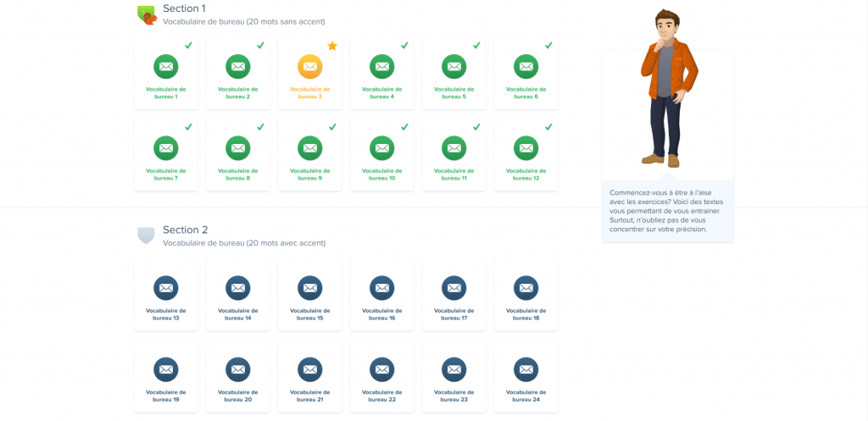Launch the Vocabulaire de bureau 12 envelope icon
The width and height of the screenshot is (868, 421).
526,147
